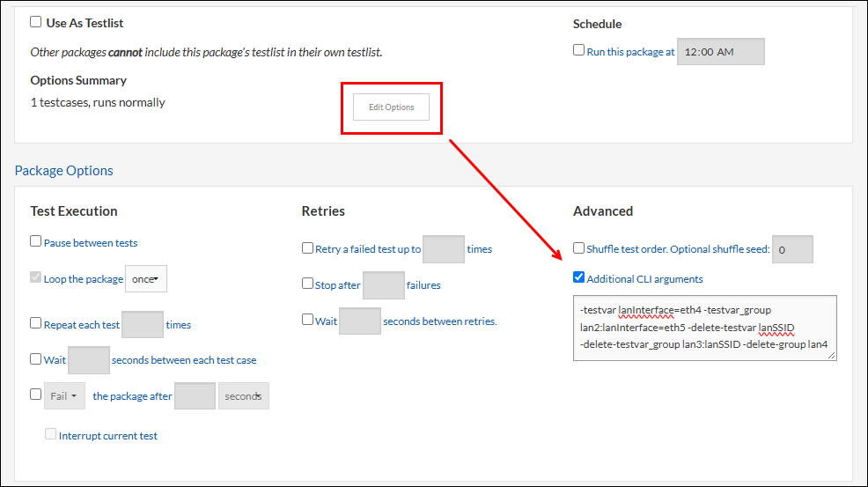The height and width of the screenshot is (487, 868).
Task: Check Shuffle test order checkbox
Action: [578, 247]
